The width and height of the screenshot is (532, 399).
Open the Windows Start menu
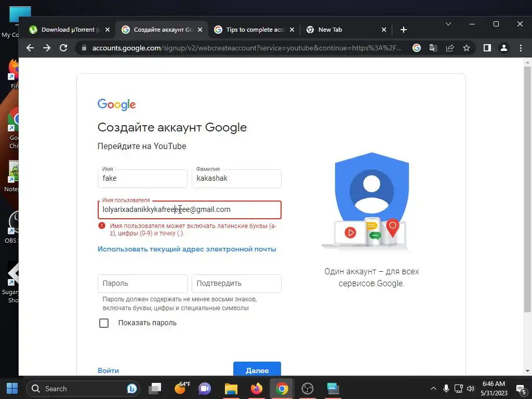click(x=12, y=389)
